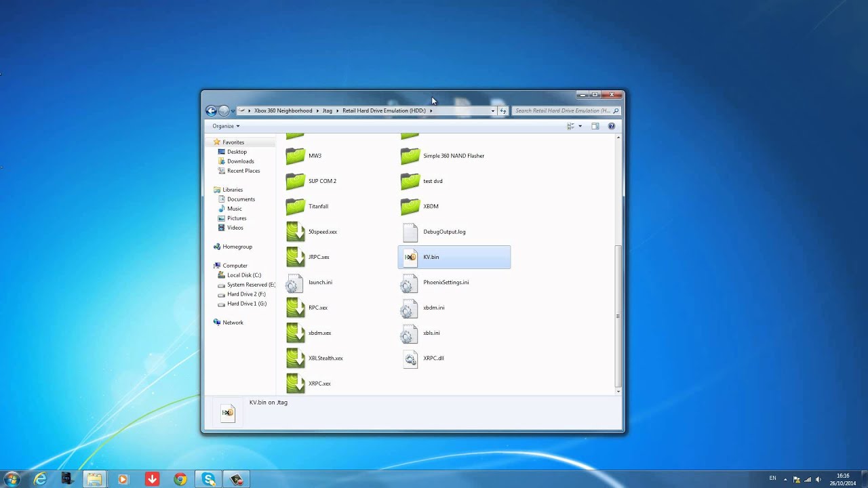Select the Titanfall folder
This screenshot has height=488, width=868.
coord(307,206)
